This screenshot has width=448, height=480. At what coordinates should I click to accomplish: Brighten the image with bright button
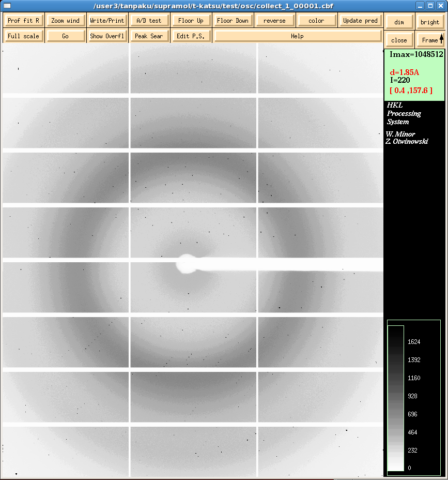coord(430,22)
